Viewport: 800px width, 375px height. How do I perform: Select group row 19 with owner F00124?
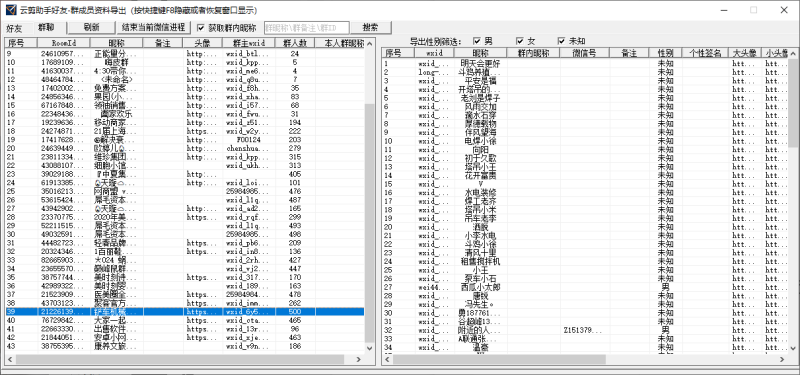coord(185,140)
